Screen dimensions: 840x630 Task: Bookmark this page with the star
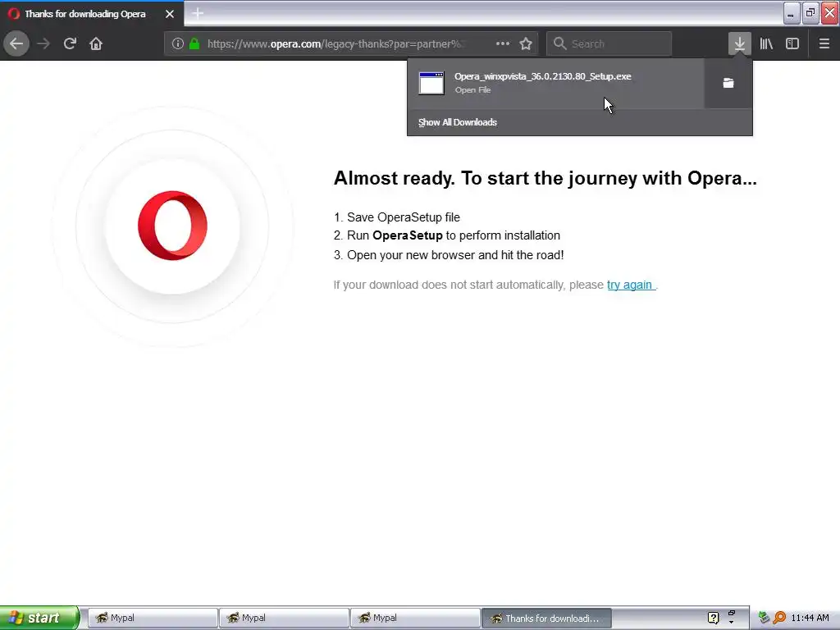[x=526, y=43]
